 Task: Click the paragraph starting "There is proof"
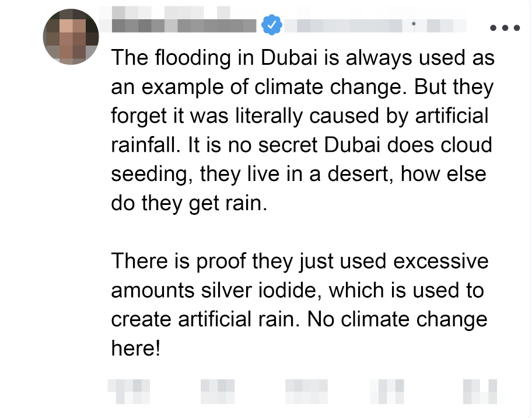pyautogui.click(x=299, y=304)
